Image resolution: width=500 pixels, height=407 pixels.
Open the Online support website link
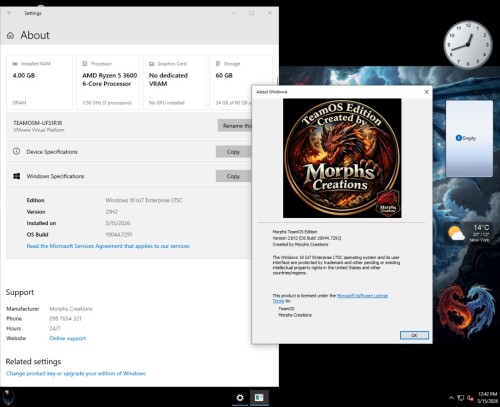pyautogui.click(x=67, y=338)
